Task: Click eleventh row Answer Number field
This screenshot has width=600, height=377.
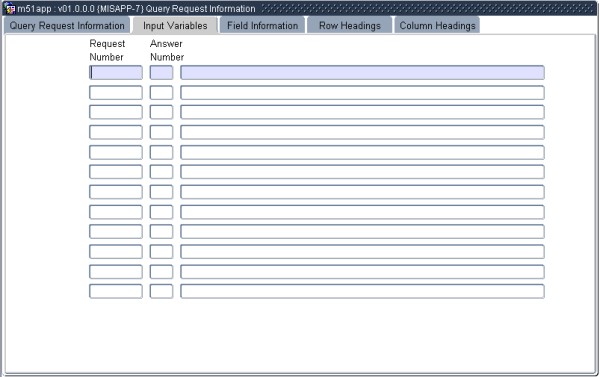Action: click(161, 272)
